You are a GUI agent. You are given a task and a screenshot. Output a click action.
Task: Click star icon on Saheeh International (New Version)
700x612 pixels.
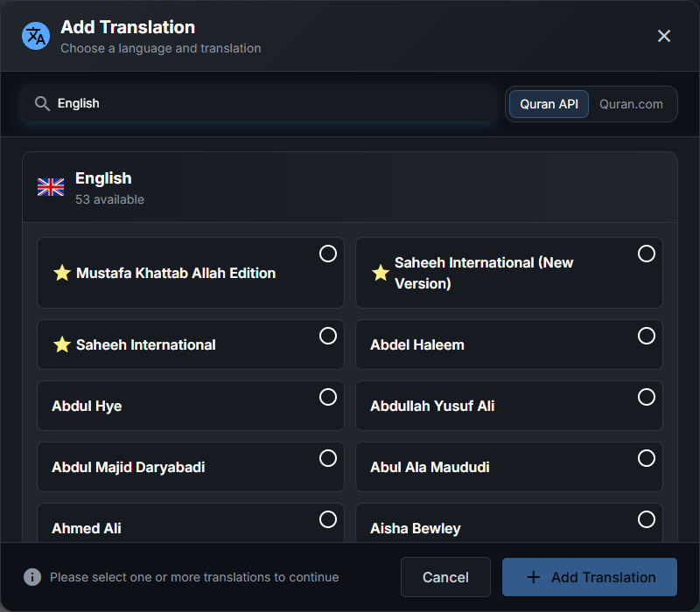[x=381, y=273]
